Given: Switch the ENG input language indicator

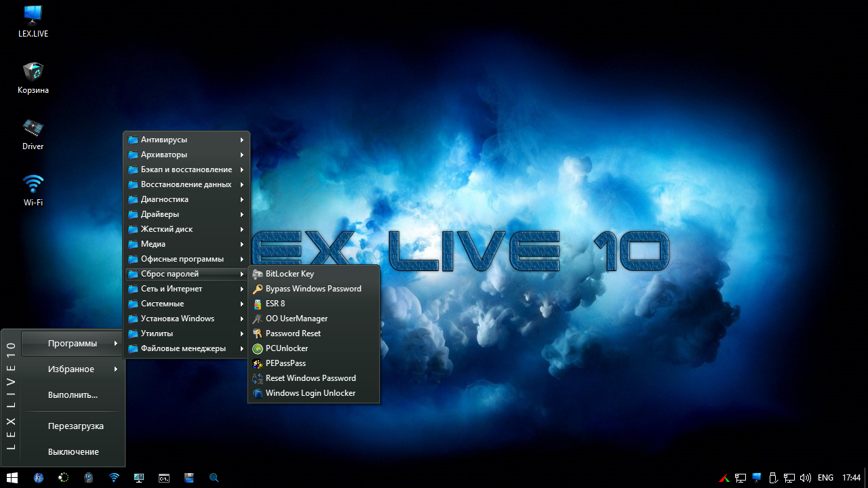Looking at the screenshot, I should click(x=825, y=478).
